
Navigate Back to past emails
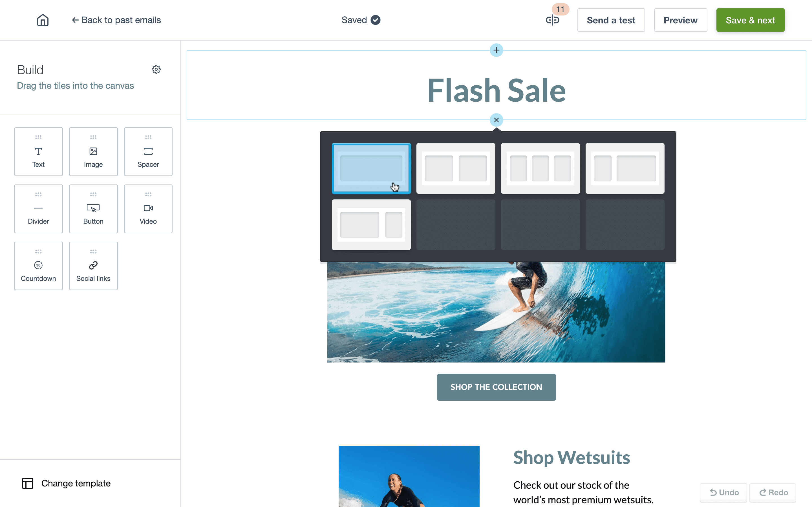pyautogui.click(x=115, y=20)
